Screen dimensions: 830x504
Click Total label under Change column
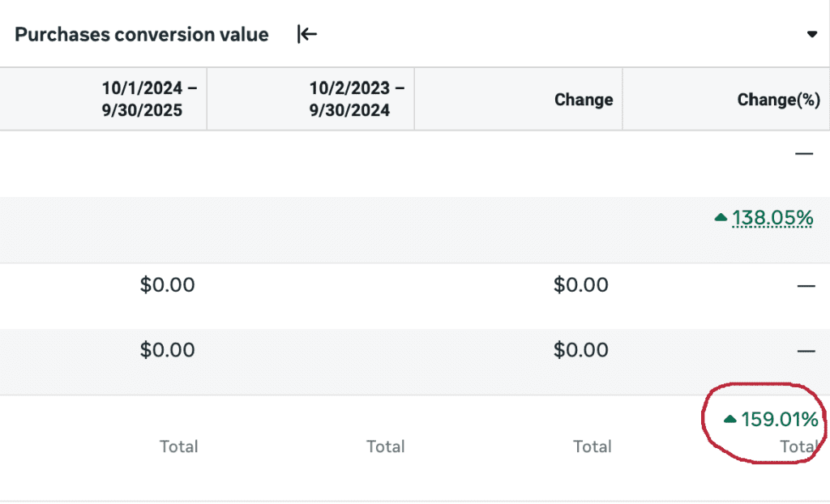coord(593,446)
